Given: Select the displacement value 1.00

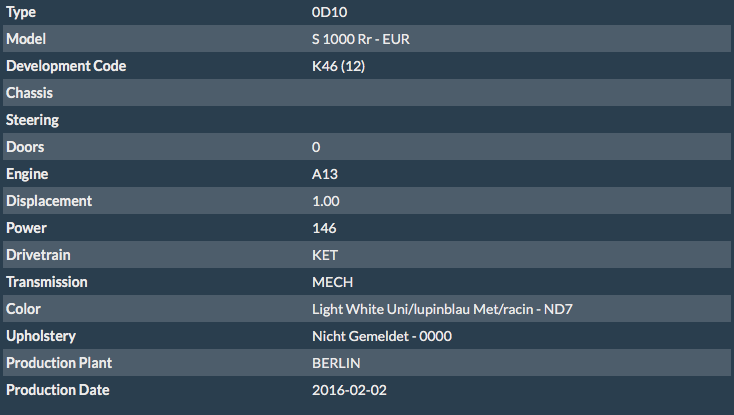Looking at the screenshot, I should point(326,201).
